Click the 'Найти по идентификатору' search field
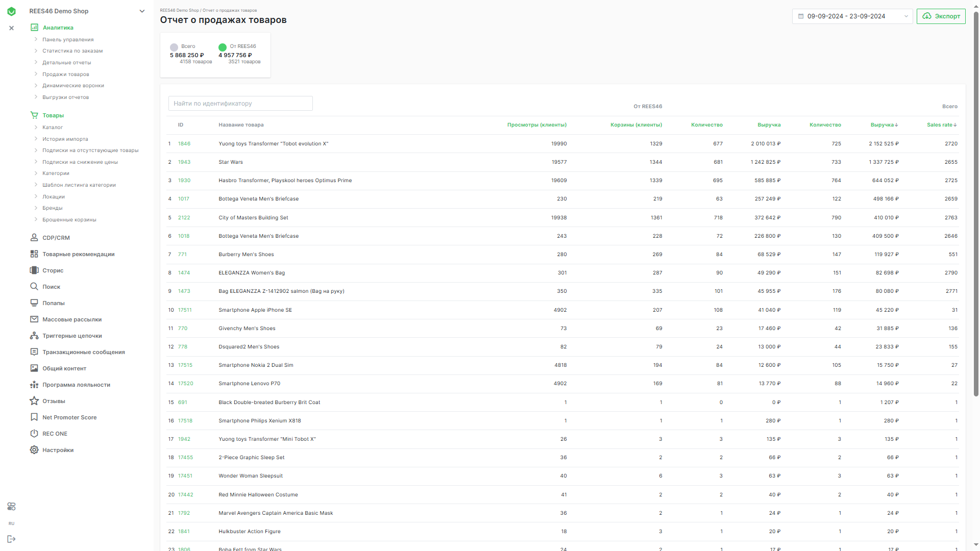The height and width of the screenshot is (551, 980). (240, 104)
